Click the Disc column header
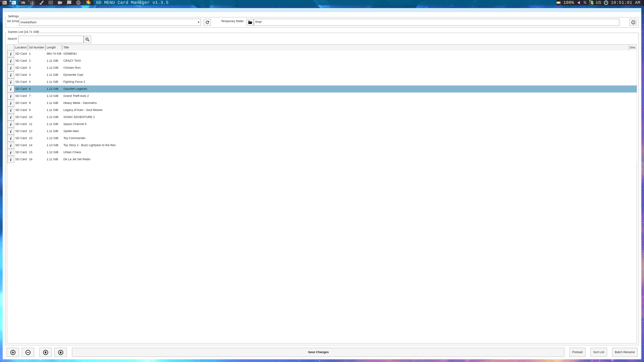This screenshot has height=362, width=644. point(632,47)
